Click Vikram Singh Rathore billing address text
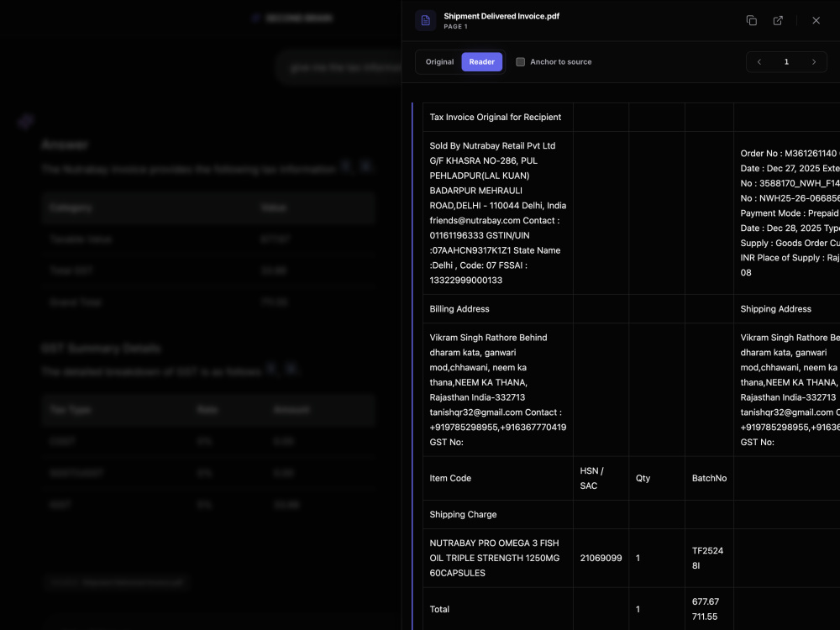Viewport: 840px width, 630px height. [x=497, y=390]
